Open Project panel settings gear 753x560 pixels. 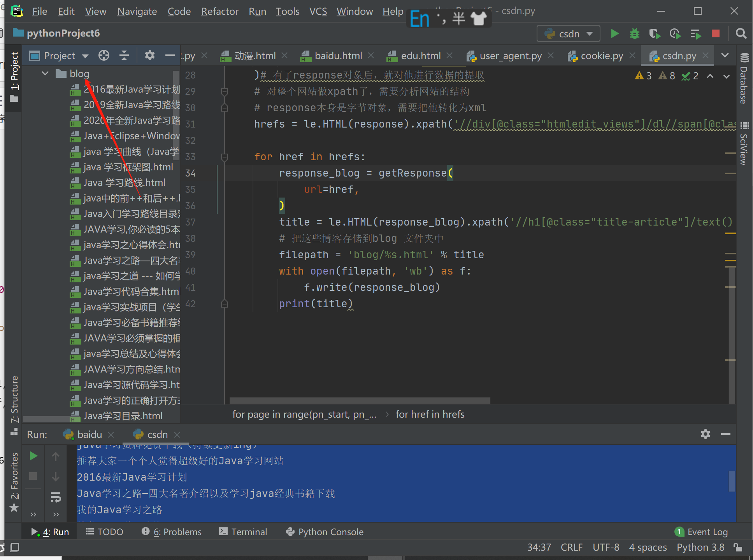click(x=149, y=56)
